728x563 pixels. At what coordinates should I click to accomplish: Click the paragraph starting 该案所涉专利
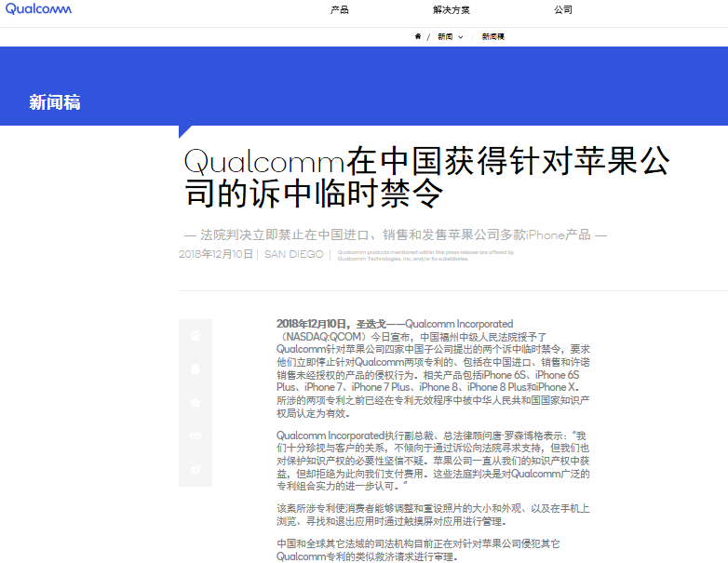pos(433,515)
